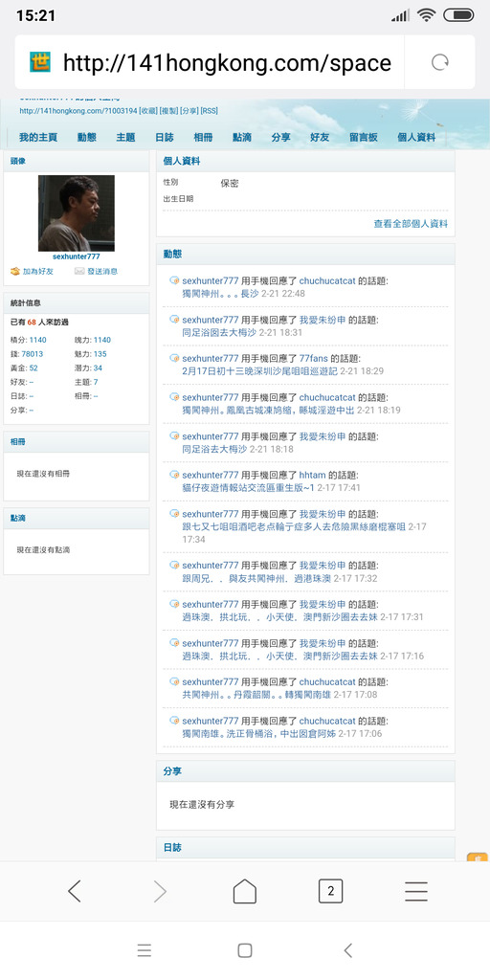
Task: Open topic 共闖神州。。丹霞韶關
Action: tap(256, 695)
